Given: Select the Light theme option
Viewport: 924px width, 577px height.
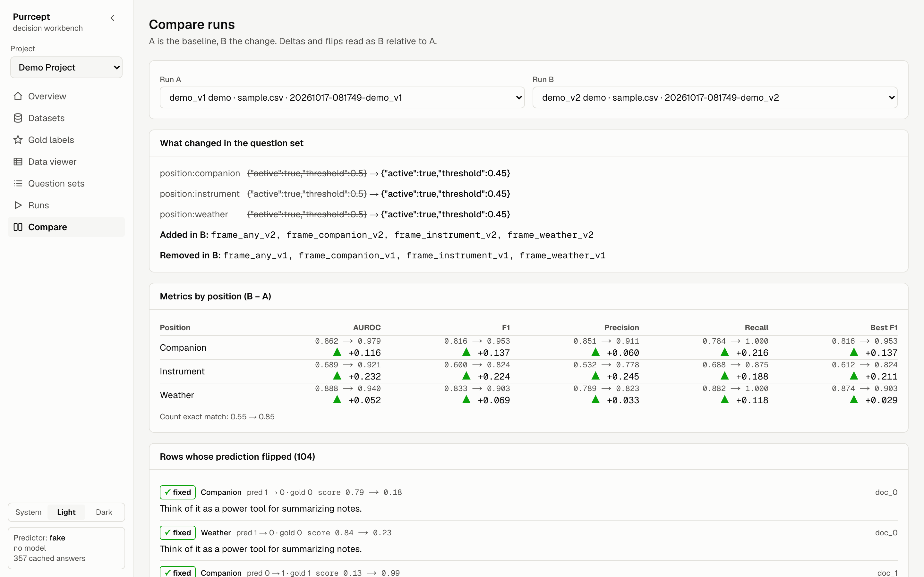Looking at the screenshot, I should 66,512.
